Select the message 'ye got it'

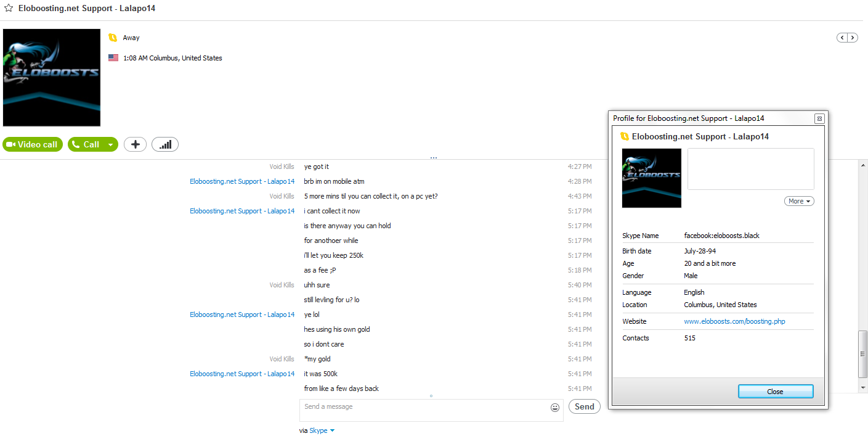point(316,167)
